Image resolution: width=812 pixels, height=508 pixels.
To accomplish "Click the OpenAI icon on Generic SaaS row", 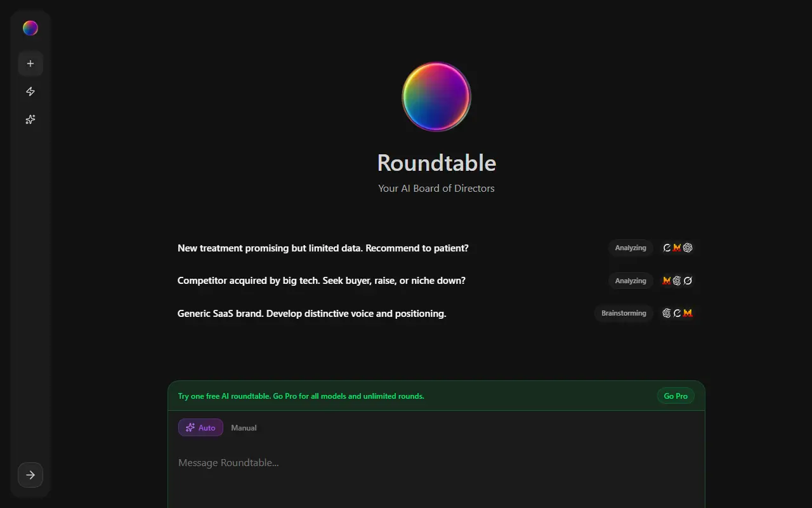I will (x=667, y=313).
